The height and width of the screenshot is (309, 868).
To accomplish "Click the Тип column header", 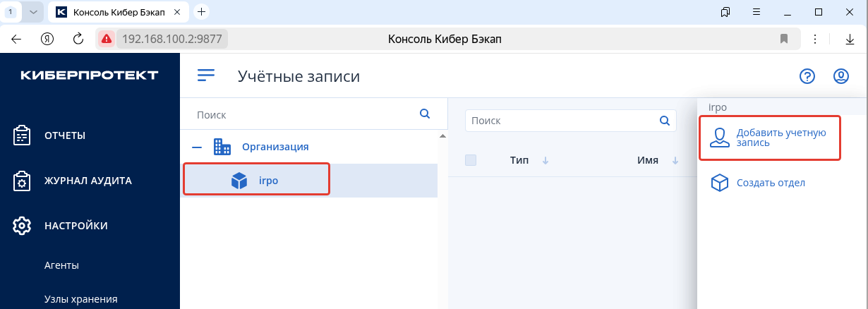I will pyautogui.click(x=519, y=160).
